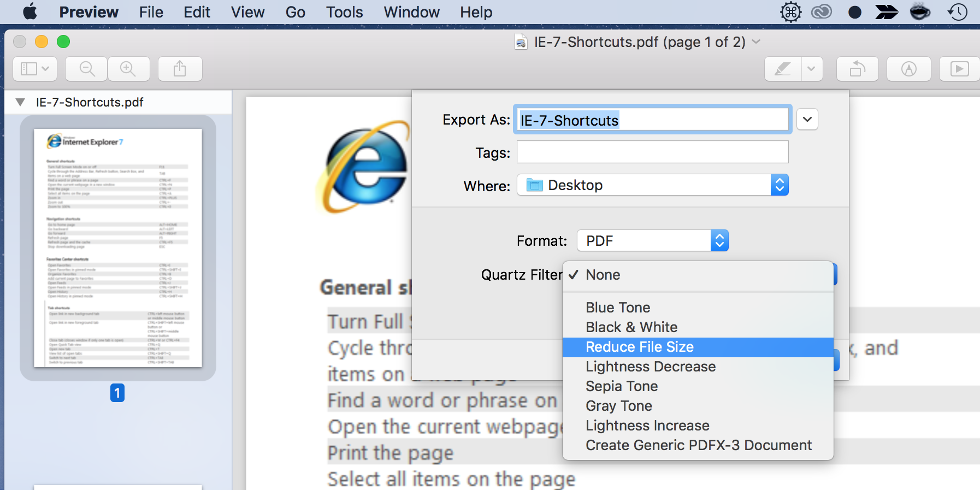Open the Go menu

(x=296, y=12)
